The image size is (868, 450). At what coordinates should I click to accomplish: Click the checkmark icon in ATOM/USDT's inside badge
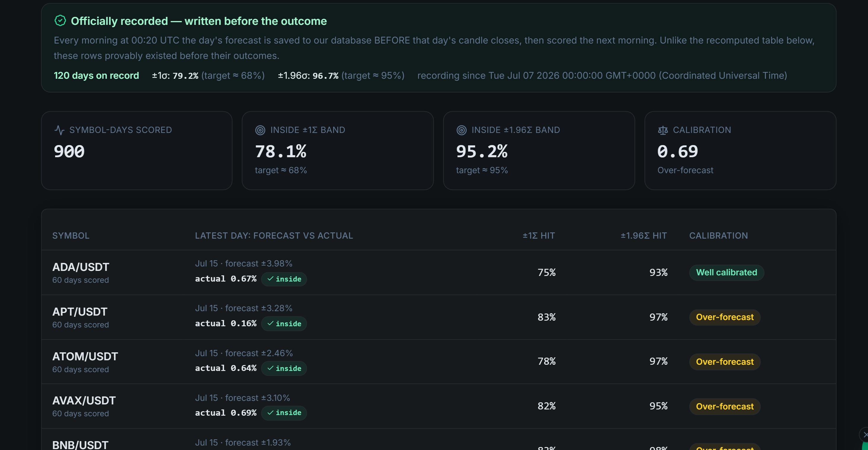270,368
